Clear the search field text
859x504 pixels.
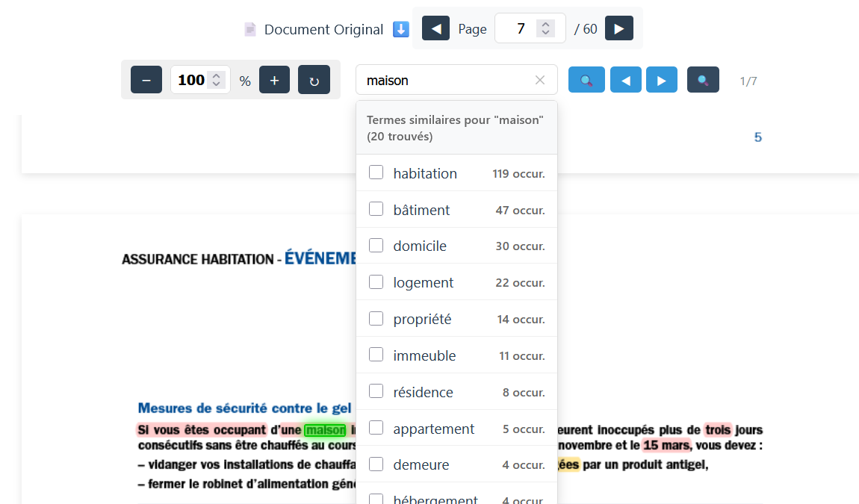[x=540, y=80]
